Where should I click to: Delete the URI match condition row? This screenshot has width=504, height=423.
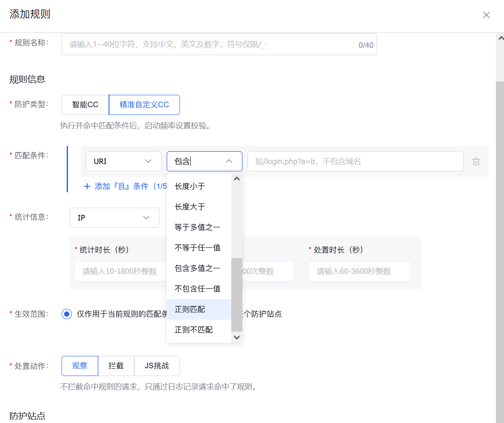point(476,161)
